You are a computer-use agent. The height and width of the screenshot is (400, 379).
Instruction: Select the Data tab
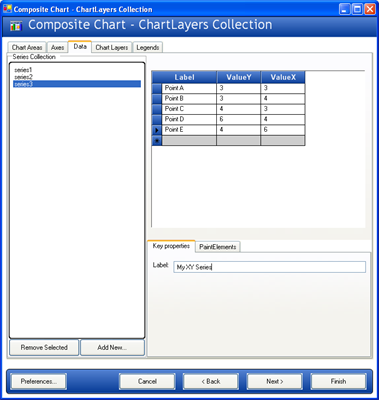[x=80, y=47]
